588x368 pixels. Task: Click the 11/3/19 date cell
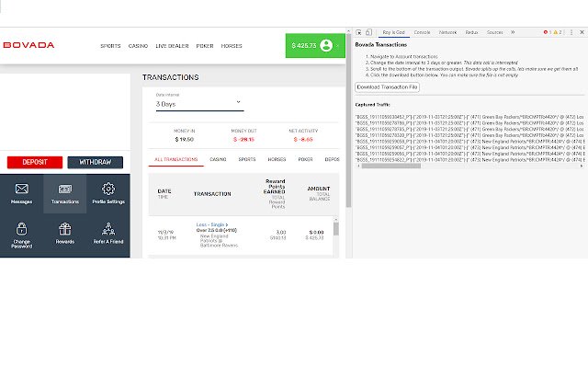pyautogui.click(x=165, y=233)
